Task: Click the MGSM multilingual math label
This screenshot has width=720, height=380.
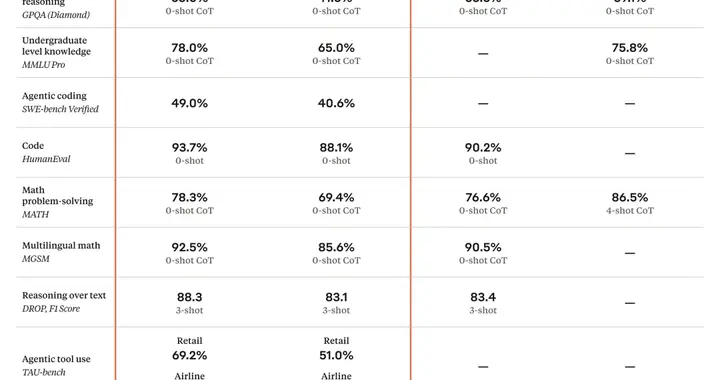Action: point(36,259)
